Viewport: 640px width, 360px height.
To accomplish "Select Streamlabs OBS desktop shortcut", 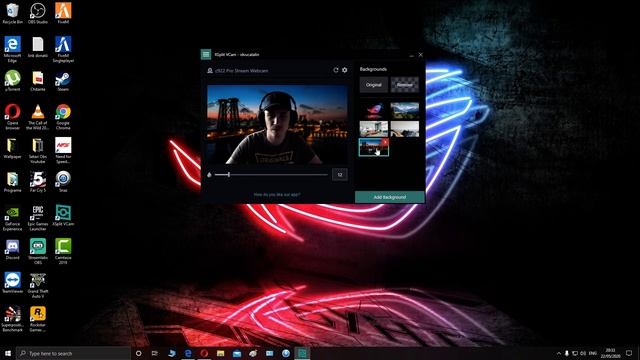I will pyautogui.click(x=38, y=251).
